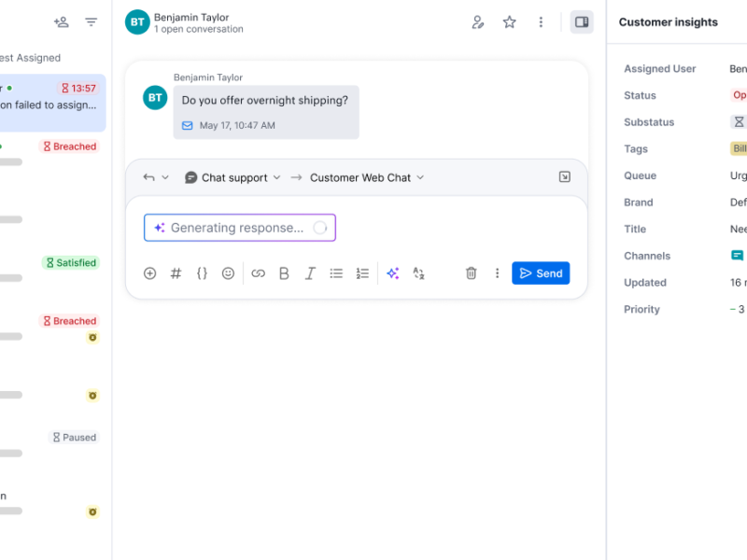The height and width of the screenshot is (560, 747).
Task: Open the Customer Web Chat channel dropdown
Action: pos(367,177)
